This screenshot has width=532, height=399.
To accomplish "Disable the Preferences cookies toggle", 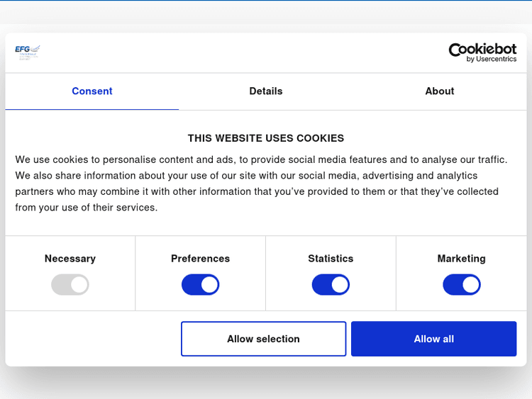I will tap(201, 285).
